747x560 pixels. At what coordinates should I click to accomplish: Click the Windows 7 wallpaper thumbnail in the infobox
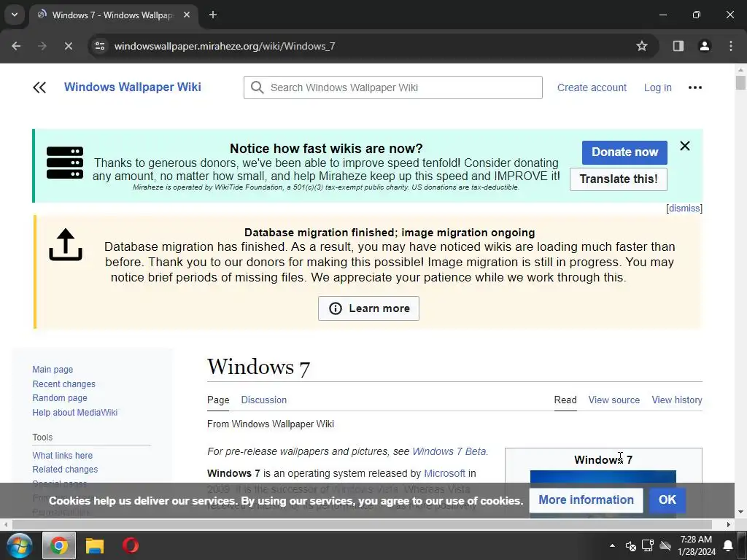pos(603,477)
